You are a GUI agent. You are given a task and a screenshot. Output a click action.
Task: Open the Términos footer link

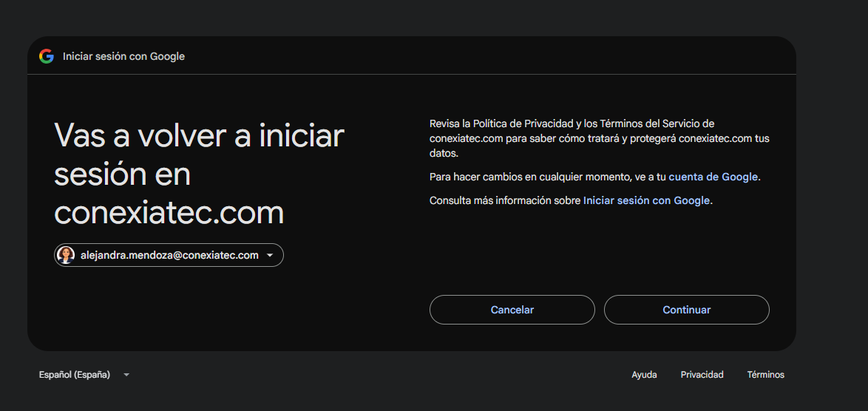click(765, 375)
